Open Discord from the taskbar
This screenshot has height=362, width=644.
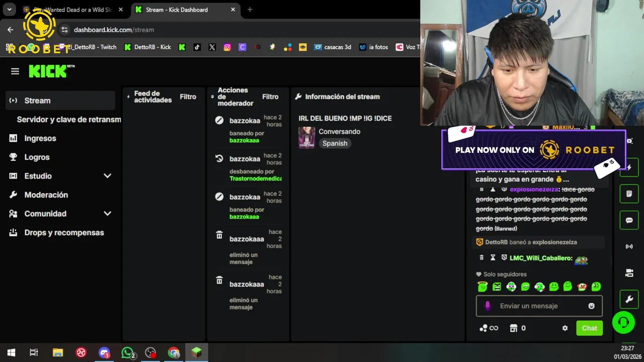tap(104, 353)
